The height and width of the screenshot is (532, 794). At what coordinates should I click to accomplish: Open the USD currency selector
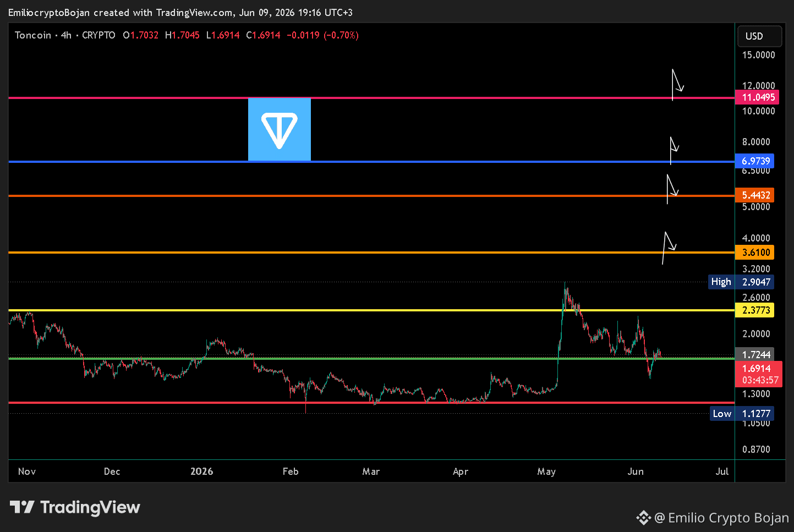click(x=759, y=36)
